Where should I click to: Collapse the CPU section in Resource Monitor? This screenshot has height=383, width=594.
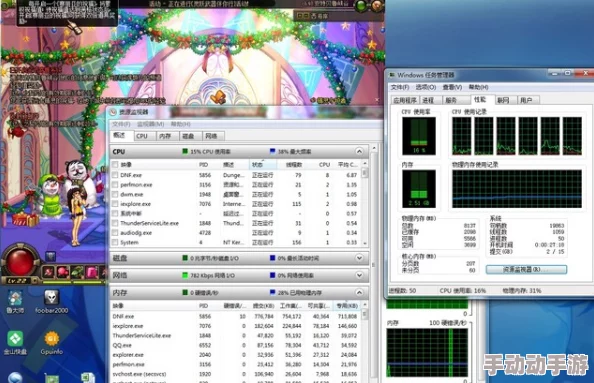[x=359, y=151]
